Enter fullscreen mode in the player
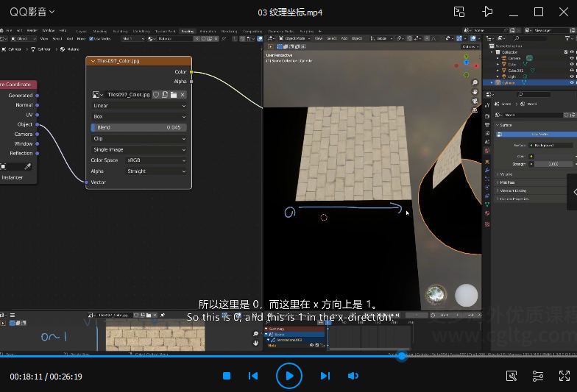Screen dimensions: 577x392 [564, 376]
